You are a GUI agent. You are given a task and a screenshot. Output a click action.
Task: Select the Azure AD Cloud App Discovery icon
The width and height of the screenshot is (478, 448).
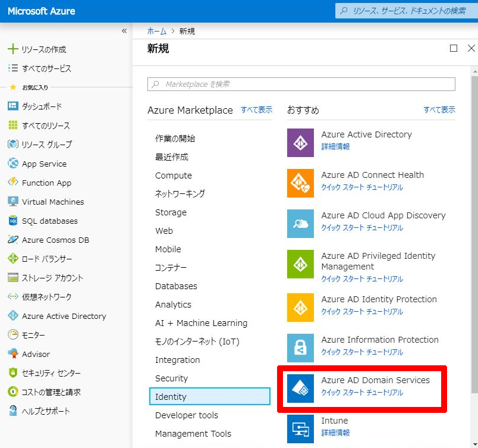[x=300, y=224]
